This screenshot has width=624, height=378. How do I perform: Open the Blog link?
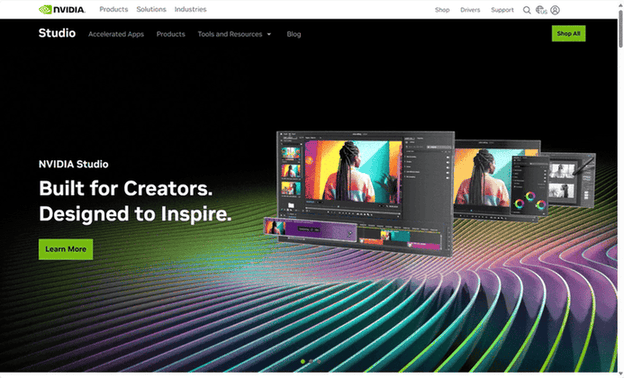click(x=294, y=34)
